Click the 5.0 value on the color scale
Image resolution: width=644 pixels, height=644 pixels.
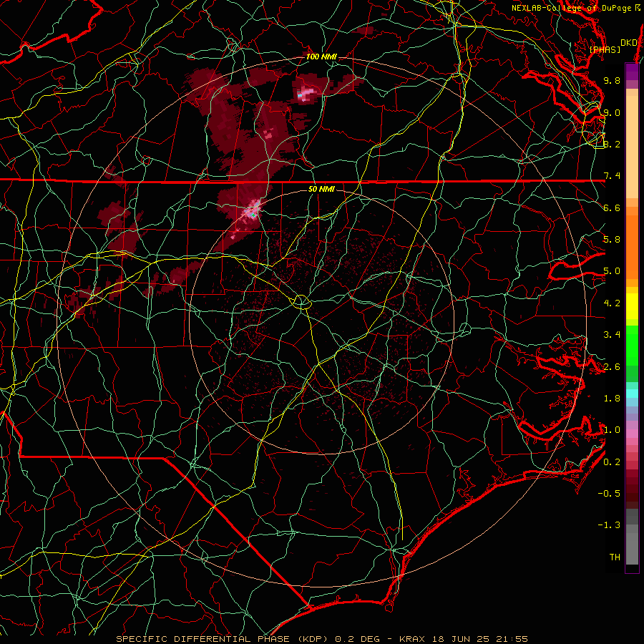click(612, 271)
